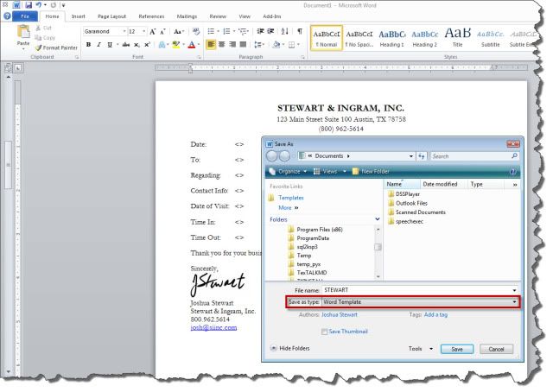This screenshot has height=392, width=553.
Task: Select Align Text Right
Action: pos(232,44)
